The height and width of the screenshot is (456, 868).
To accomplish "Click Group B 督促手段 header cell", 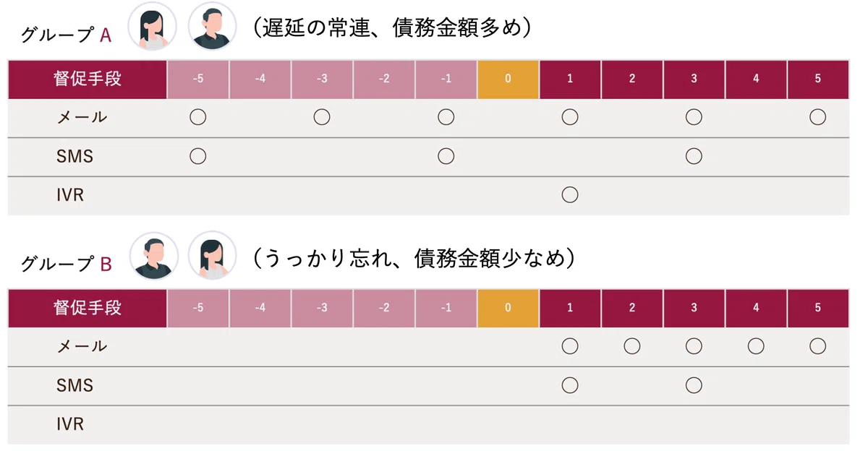I will [x=88, y=309].
